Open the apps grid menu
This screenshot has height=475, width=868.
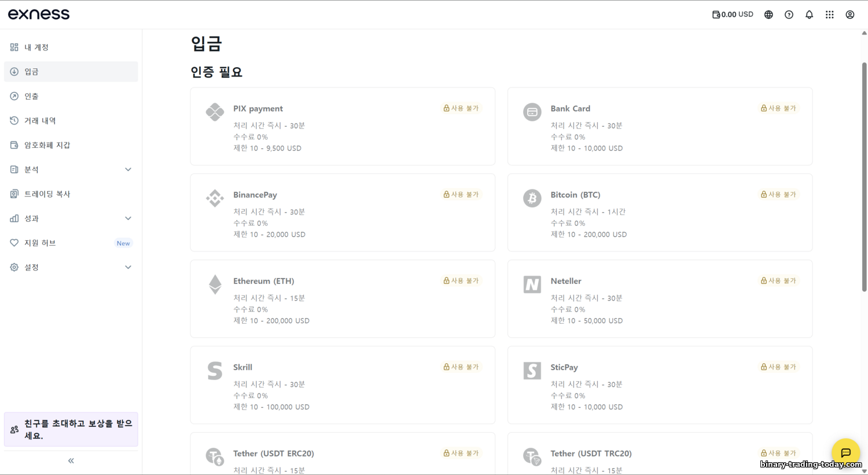click(829, 14)
